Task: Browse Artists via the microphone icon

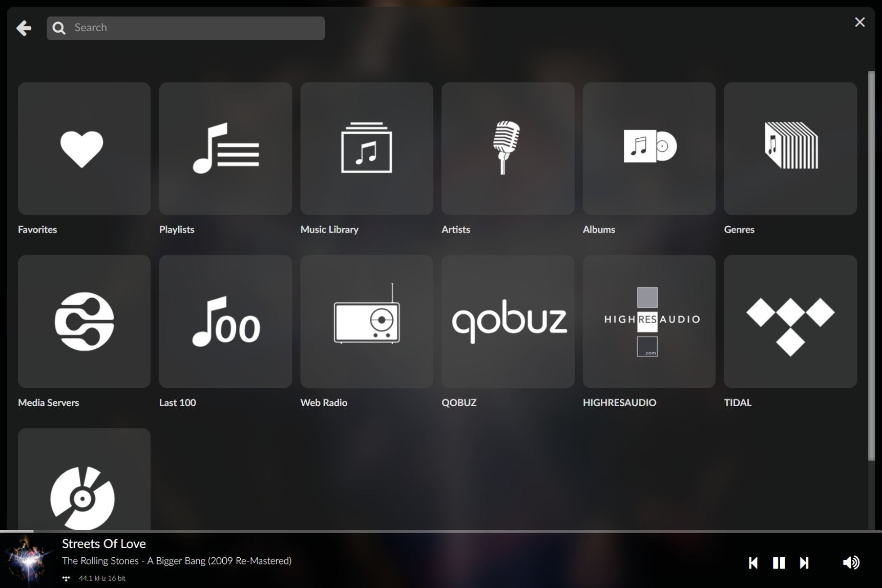Action: click(507, 149)
